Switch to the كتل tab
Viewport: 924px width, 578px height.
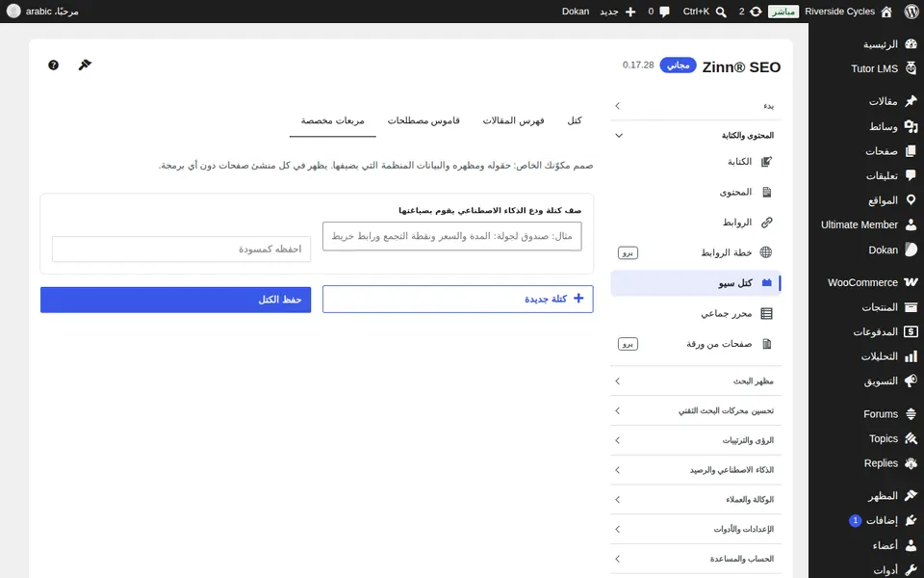pos(575,120)
